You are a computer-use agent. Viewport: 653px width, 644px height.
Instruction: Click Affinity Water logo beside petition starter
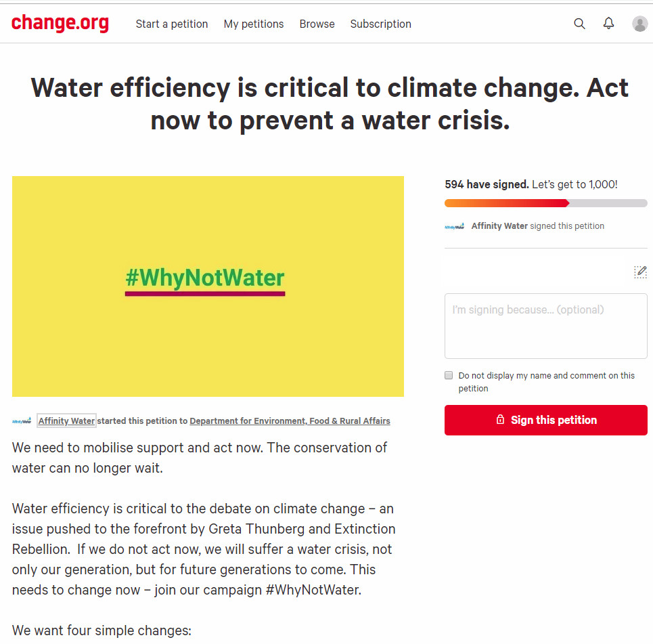22,421
